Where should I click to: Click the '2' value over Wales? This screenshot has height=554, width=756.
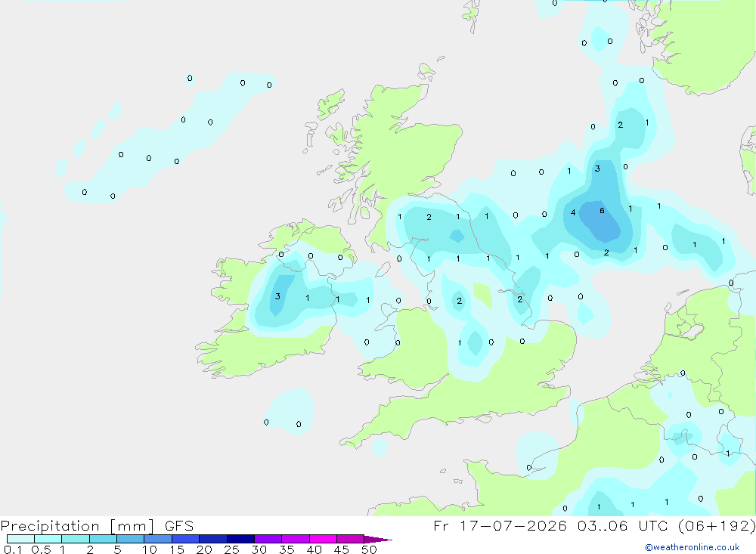coord(459,301)
